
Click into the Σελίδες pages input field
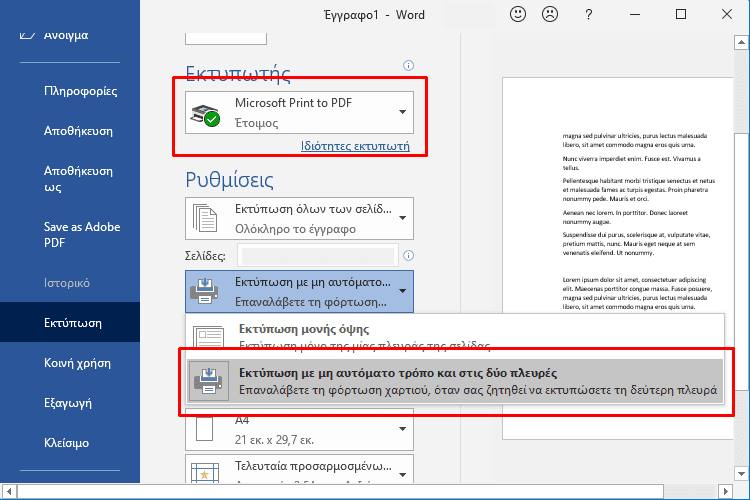coord(318,256)
